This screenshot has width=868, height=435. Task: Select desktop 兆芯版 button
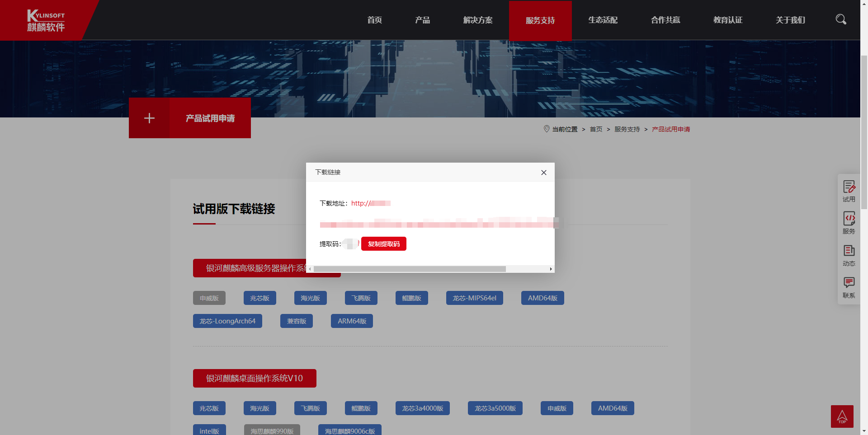point(209,408)
